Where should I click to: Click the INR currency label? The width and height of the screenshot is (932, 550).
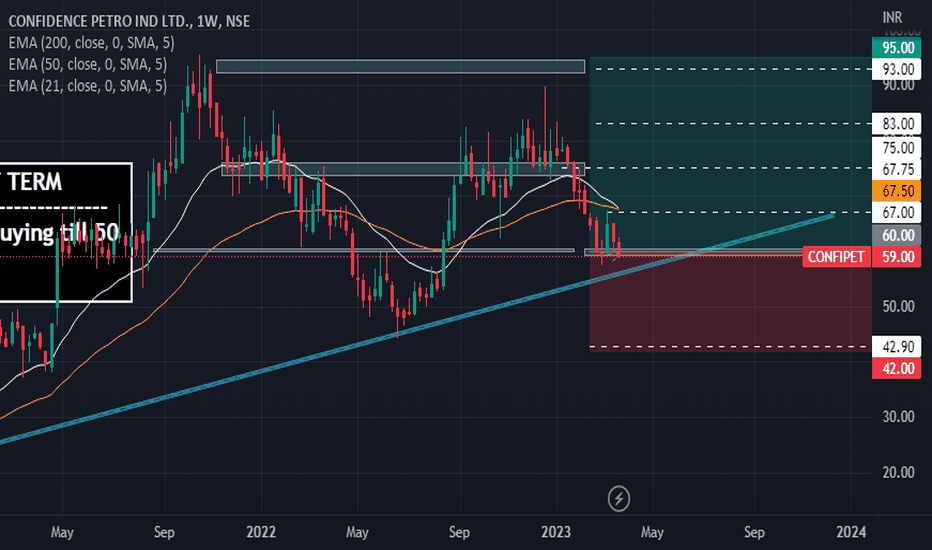click(892, 18)
